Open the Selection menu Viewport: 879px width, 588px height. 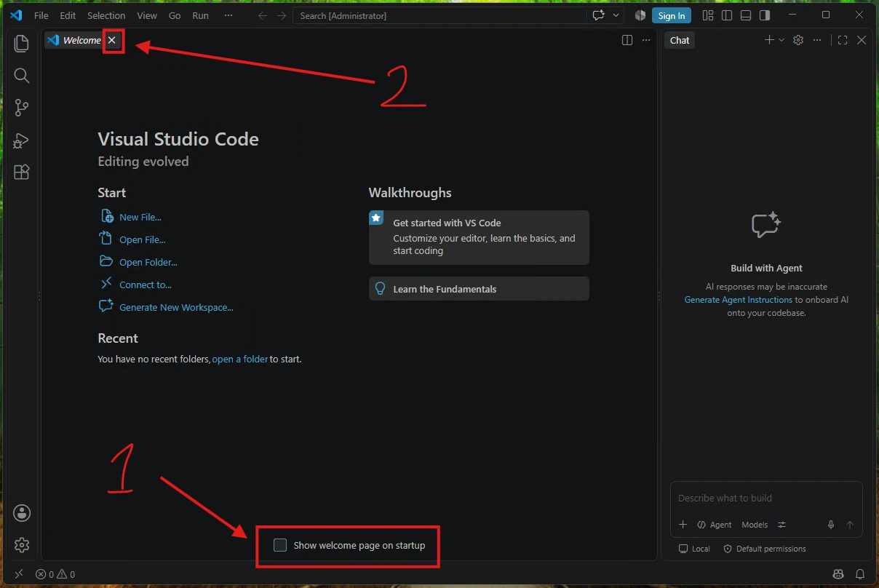click(x=106, y=15)
